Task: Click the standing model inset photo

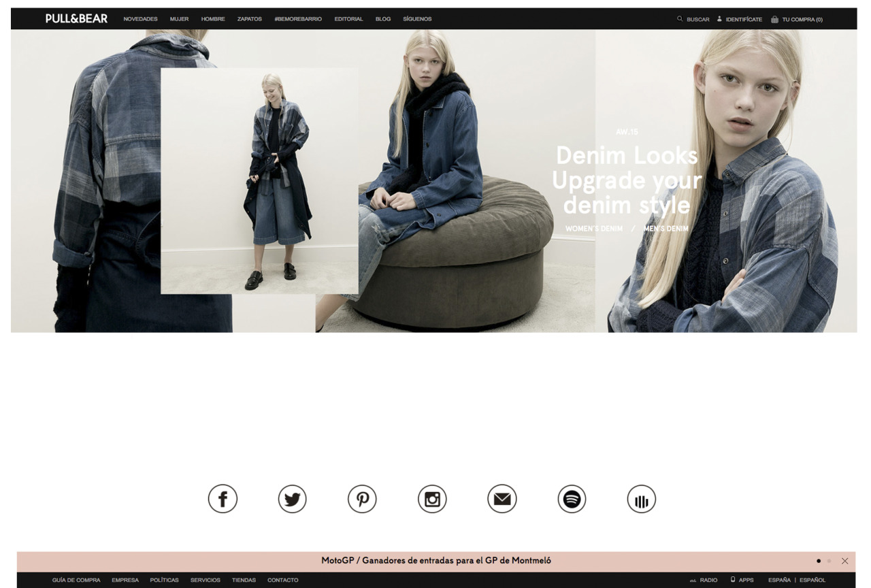Action: point(259,180)
